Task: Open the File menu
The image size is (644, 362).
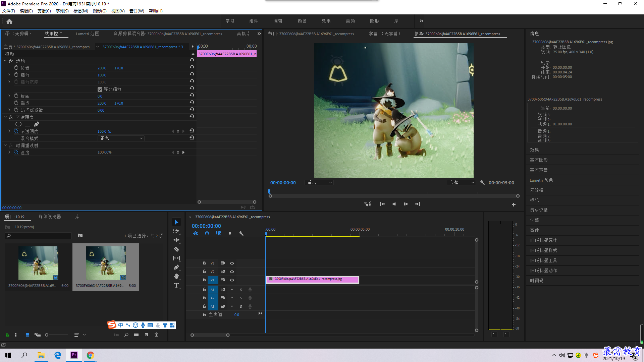Action: click(9, 11)
